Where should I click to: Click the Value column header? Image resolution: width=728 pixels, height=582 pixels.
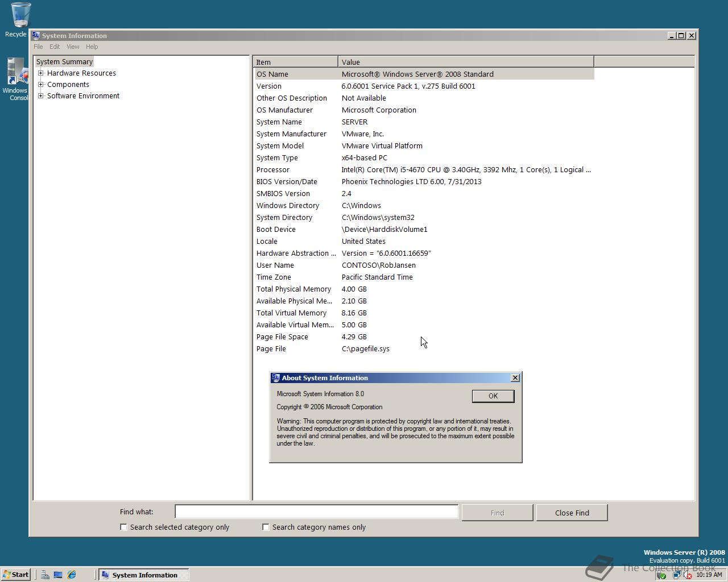pos(466,62)
